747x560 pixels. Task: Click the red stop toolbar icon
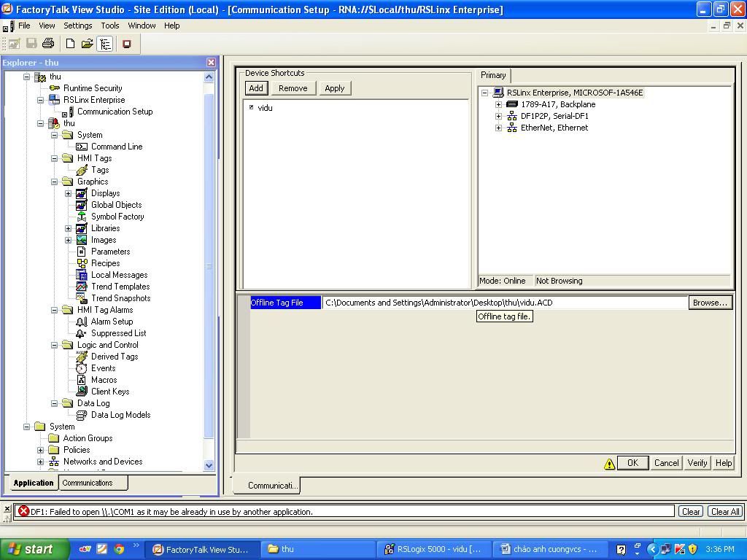coord(127,44)
